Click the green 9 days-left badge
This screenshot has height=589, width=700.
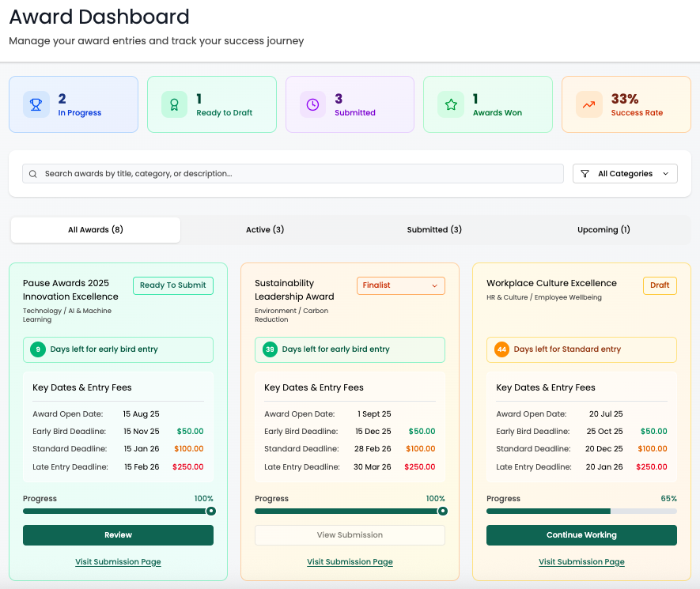pyautogui.click(x=38, y=349)
